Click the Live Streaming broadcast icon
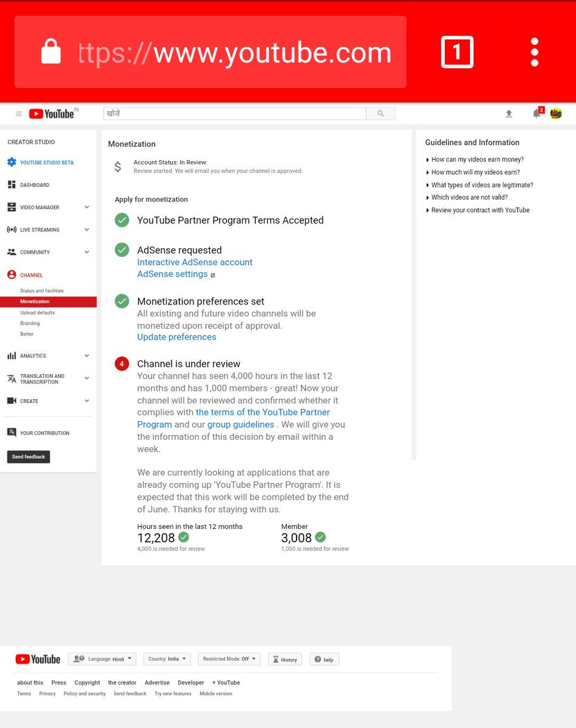Image resolution: width=576 pixels, height=728 pixels. pos(12,229)
